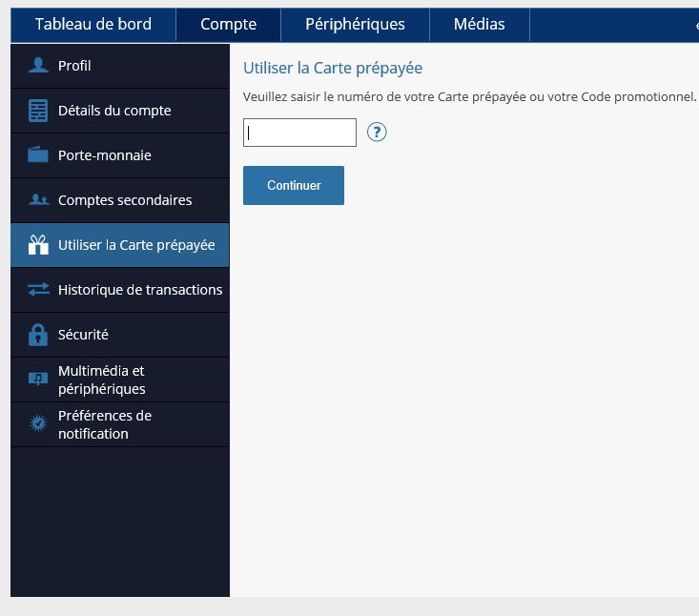Click the Multimédia music note icon
This screenshot has height=616, width=699.
38,380
